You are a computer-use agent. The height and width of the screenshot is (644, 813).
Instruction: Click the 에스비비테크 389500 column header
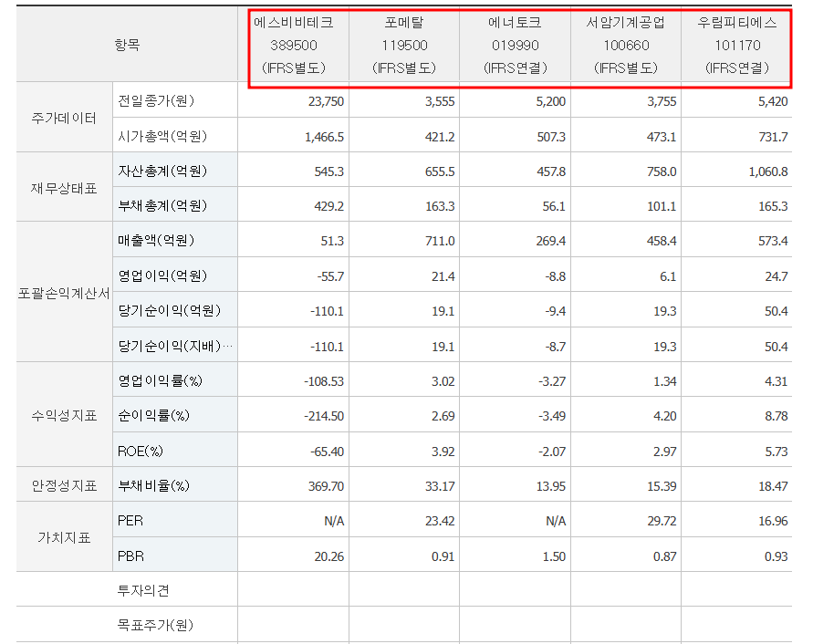pyautogui.click(x=294, y=45)
